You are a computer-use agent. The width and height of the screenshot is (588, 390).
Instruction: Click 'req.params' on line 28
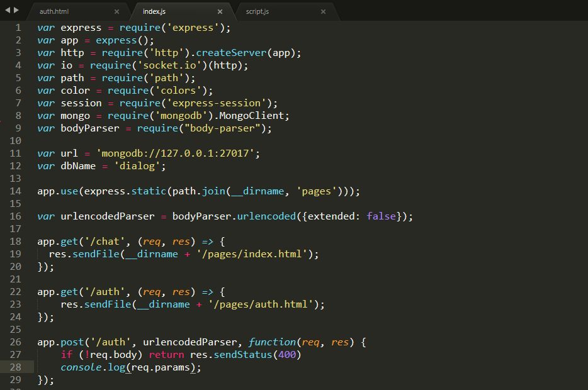tap(161, 367)
